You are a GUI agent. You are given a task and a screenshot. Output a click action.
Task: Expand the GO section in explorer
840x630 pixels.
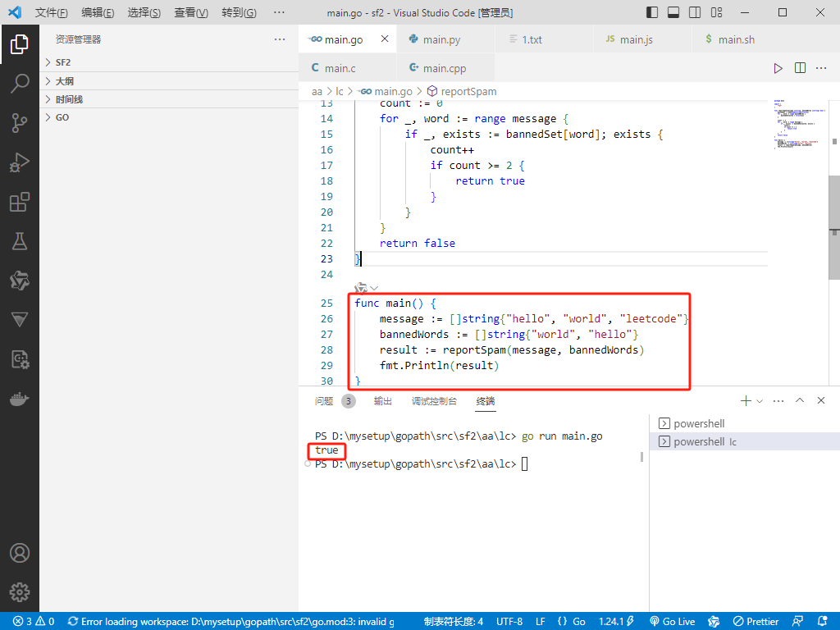[x=169, y=117]
